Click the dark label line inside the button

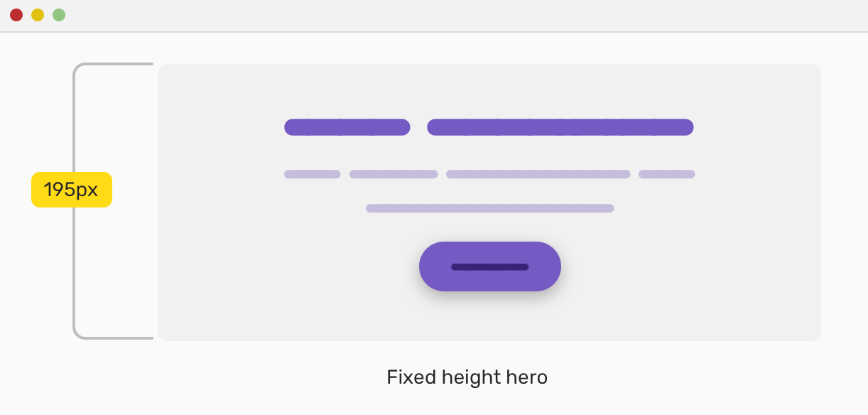click(489, 267)
